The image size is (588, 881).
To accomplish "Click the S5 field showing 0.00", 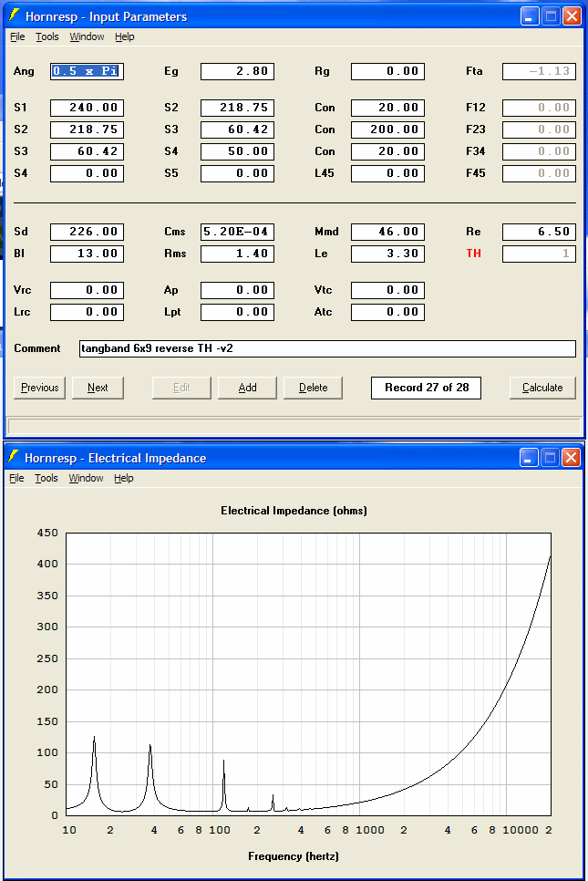I will (238, 173).
